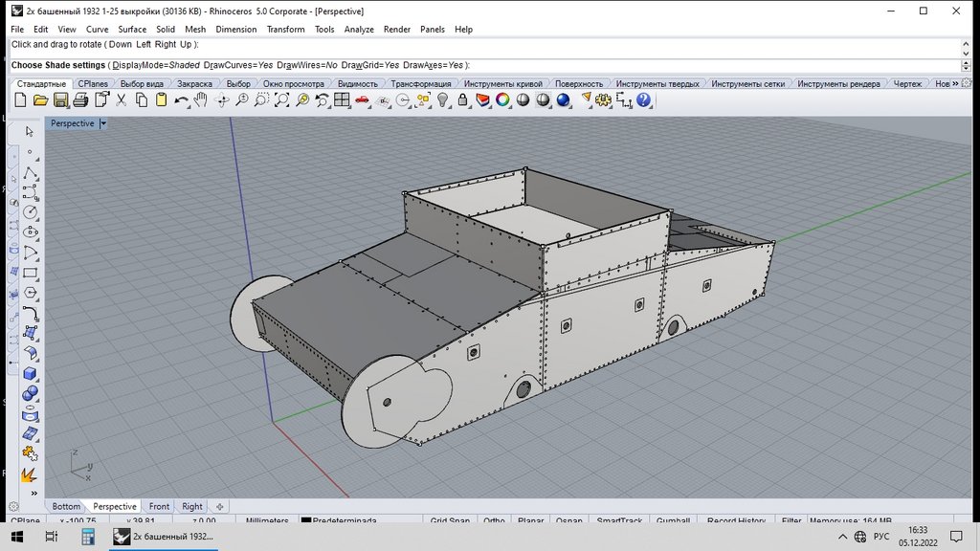Select the Rectangle tool in the sidebar
The width and height of the screenshot is (980, 551).
[30, 273]
